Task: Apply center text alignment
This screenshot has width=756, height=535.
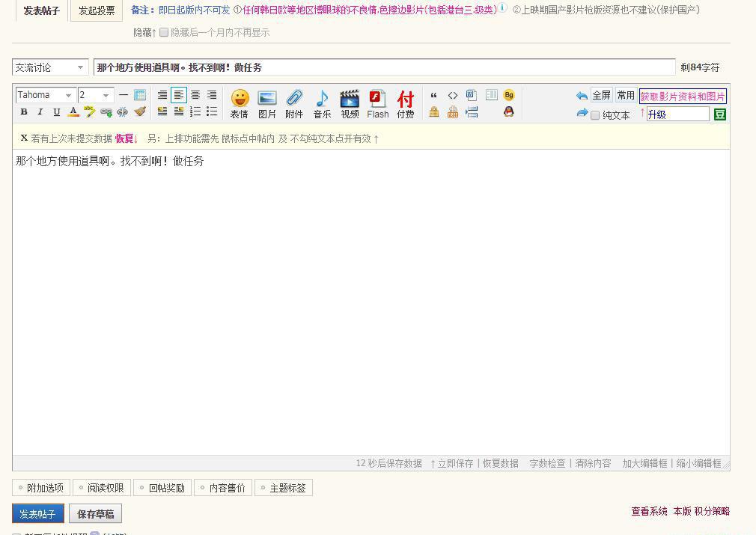Action: coord(195,95)
